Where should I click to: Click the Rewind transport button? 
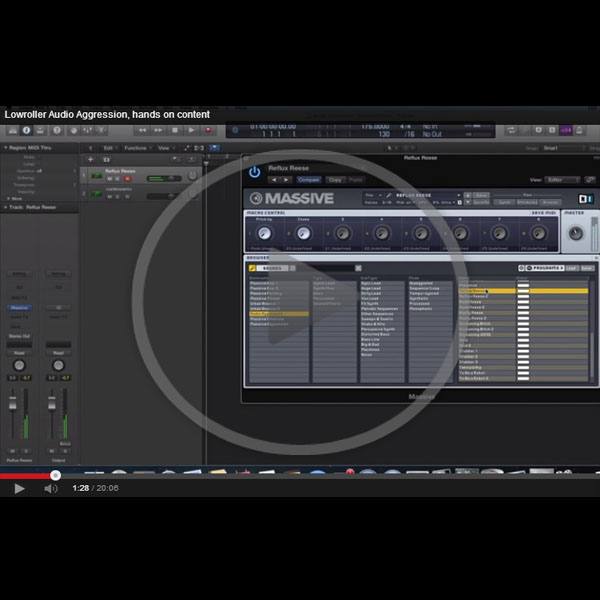(142, 130)
